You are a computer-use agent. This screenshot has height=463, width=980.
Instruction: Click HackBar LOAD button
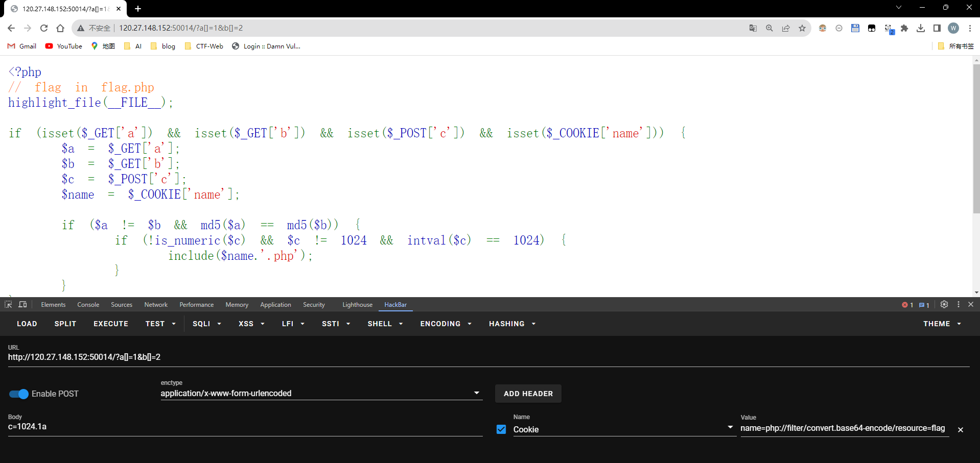tap(27, 324)
